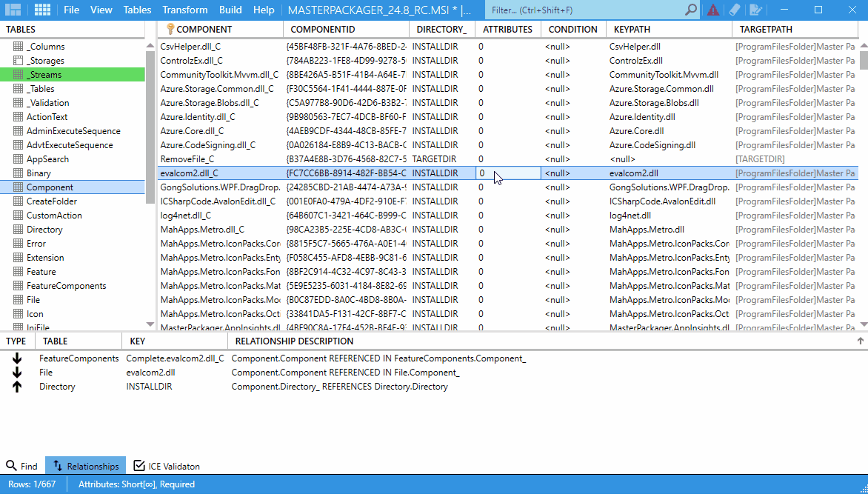Select the _Streams table in sidebar

[46, 74]
